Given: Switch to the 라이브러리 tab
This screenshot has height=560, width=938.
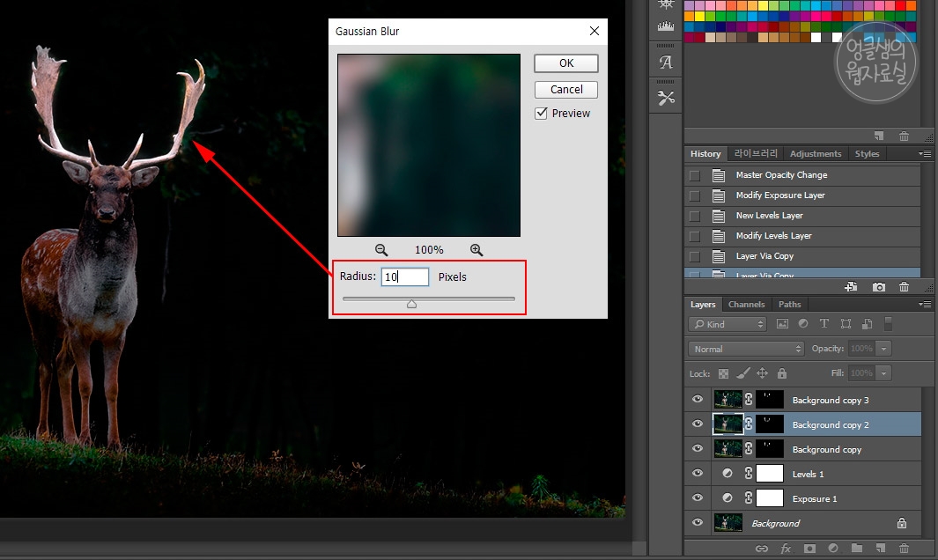Looking at the screenshot, I should 756,154.
